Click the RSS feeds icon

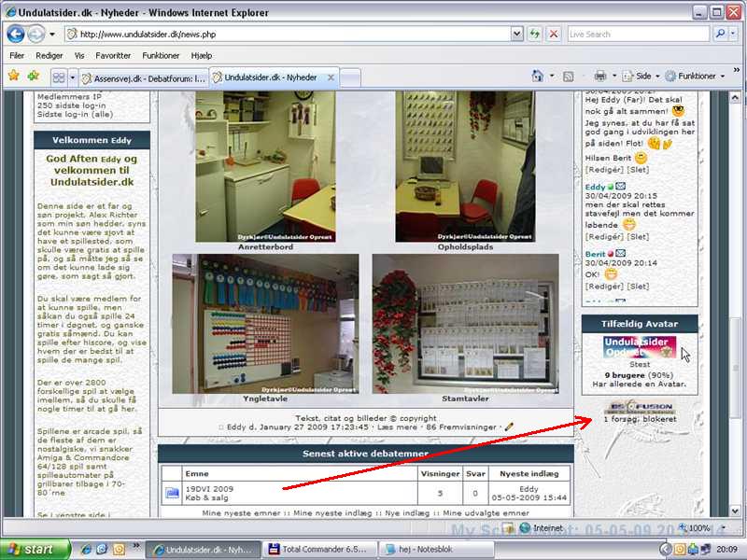click(568, 77)
